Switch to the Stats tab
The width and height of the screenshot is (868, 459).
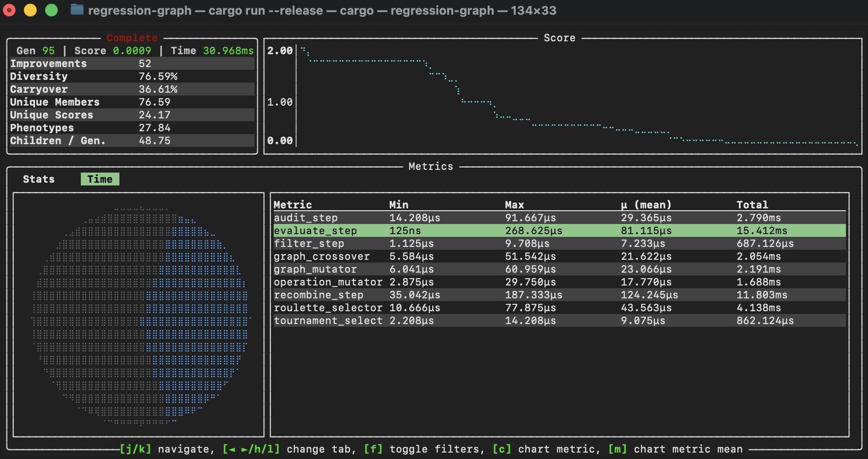pos(39,179)
